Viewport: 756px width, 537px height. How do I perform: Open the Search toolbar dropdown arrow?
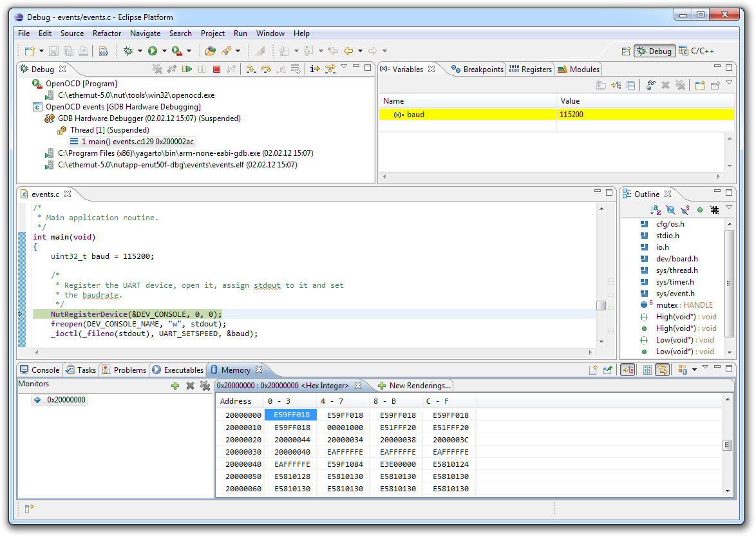tap(238, 51)
